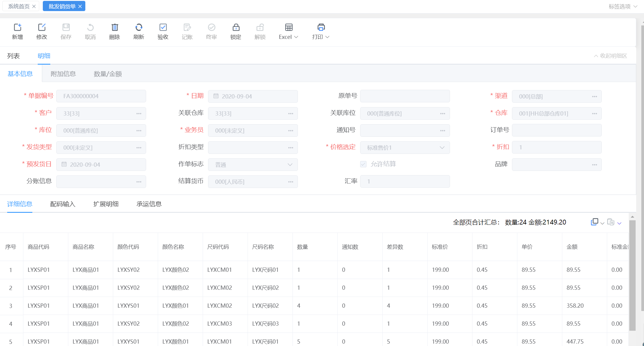Open 发货类型 lookup ellipsis button
644x346 pixels.
pyautogui.click(x=139, y=148)
